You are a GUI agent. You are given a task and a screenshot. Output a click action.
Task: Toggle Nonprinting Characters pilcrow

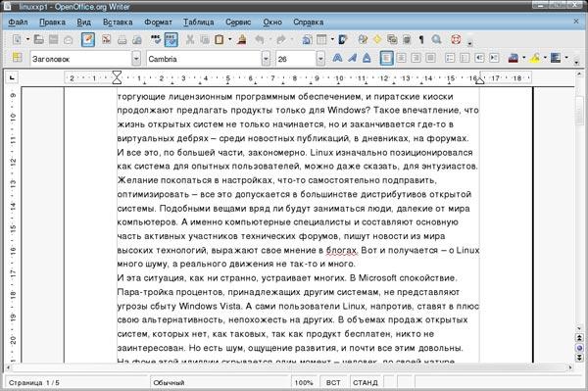coord(421,39)
